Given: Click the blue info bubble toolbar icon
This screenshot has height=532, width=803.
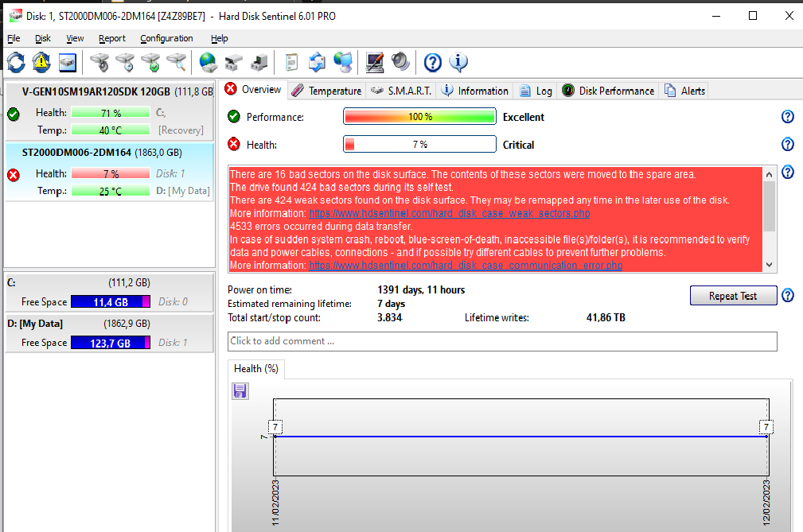Looking at the screenshot, I should (458, 62).
